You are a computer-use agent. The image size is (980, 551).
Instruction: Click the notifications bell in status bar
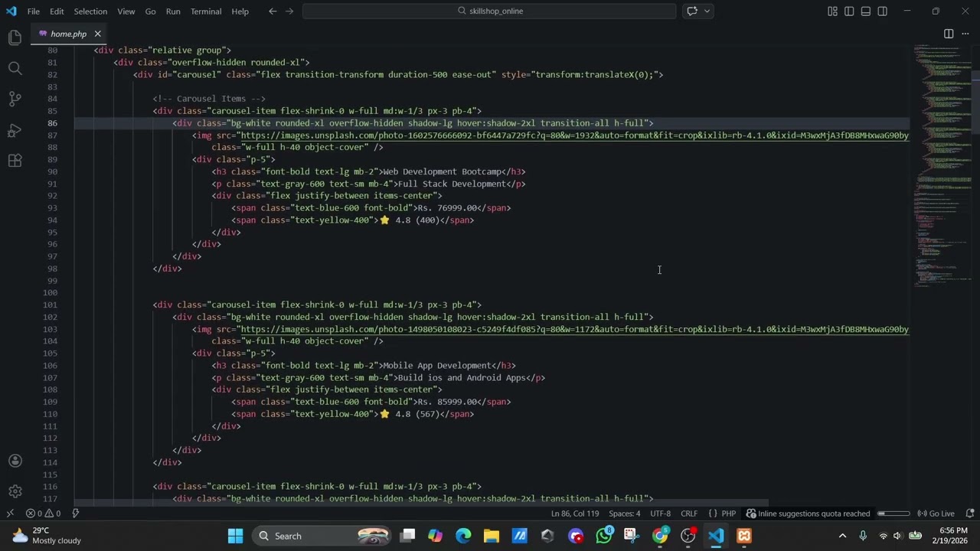[x=970, y=514]
